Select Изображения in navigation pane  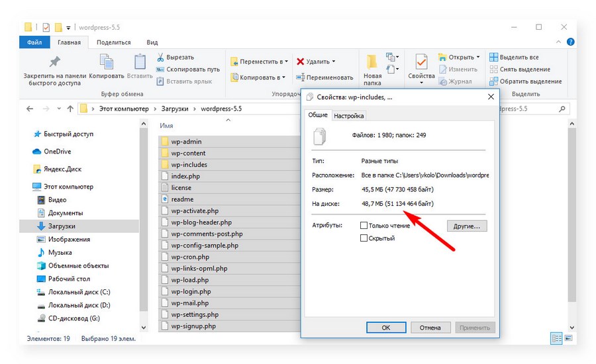(69, 240)
